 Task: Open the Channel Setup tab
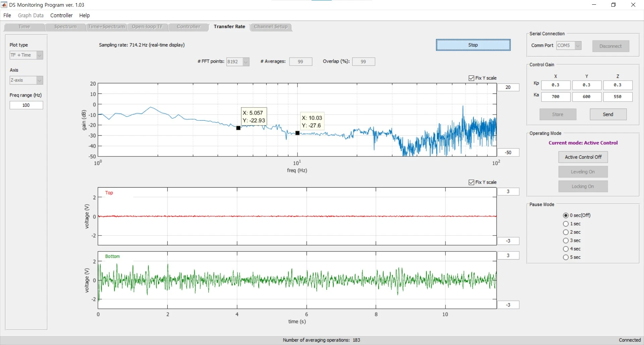point(271,27)
